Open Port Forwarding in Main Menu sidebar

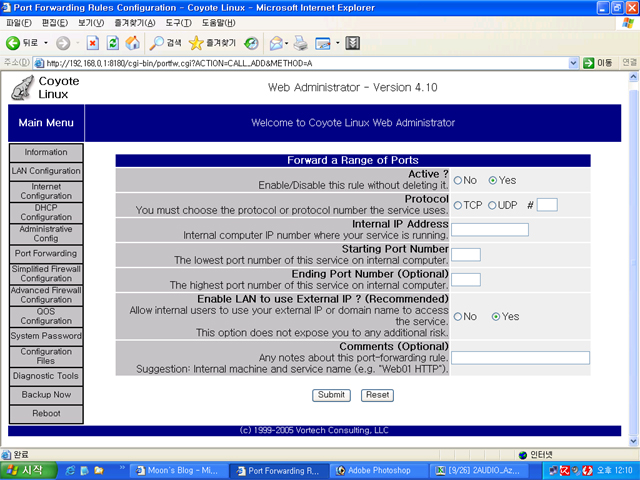point(46,254)
